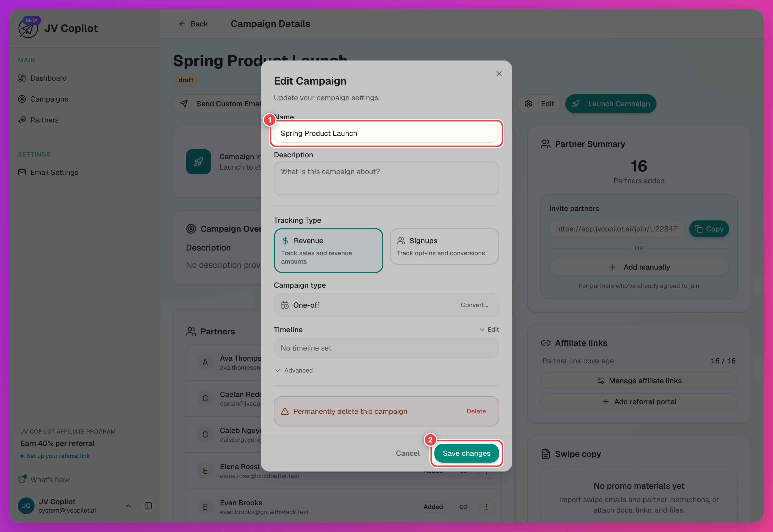Click the Added badge for Evan Brooks
773x532 pixels.
(x=433, y=507)
